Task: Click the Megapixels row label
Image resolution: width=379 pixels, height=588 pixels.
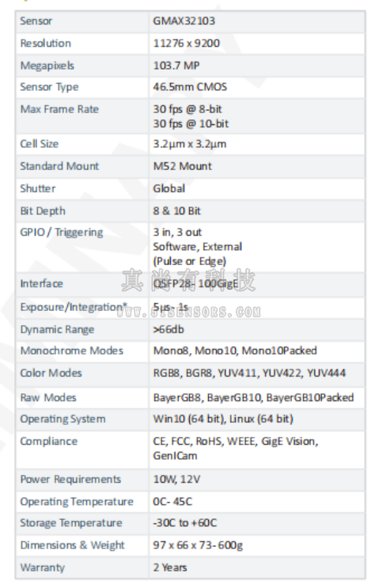Action: point(47,66)
